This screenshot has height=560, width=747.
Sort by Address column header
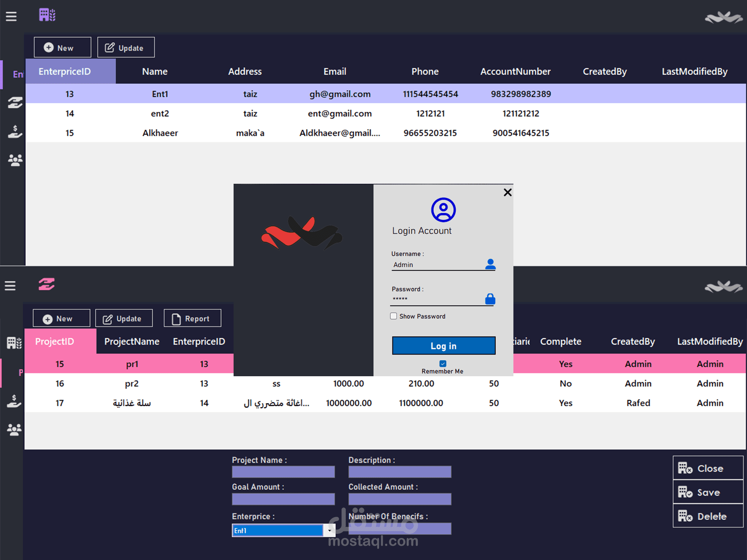[x=245, y=72]
